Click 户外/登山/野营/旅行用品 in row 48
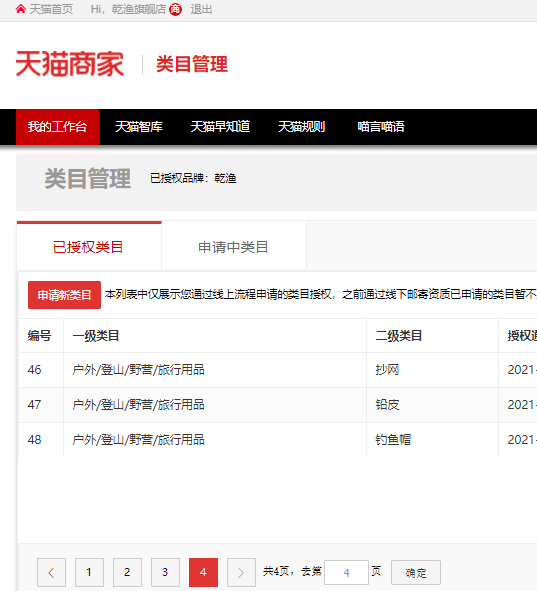The height and width of the screenshot is (591, 537). pyautogui.click(x=138, y=439)
